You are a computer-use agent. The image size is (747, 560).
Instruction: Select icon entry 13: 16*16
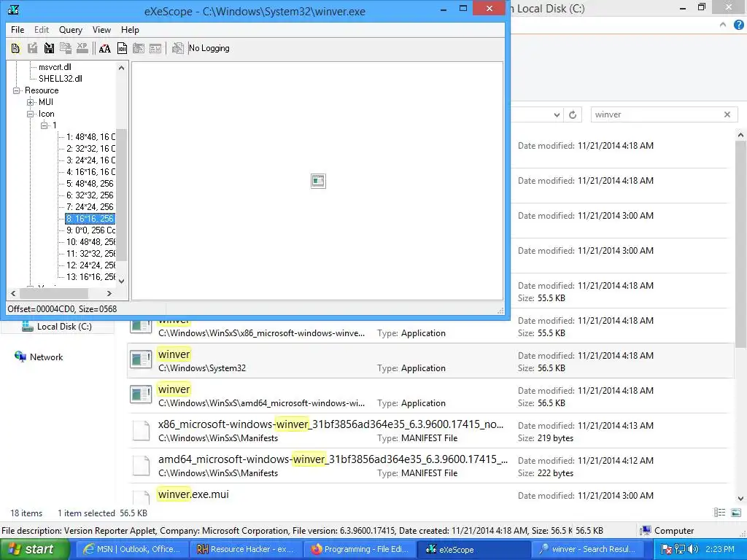coord(90,277)
